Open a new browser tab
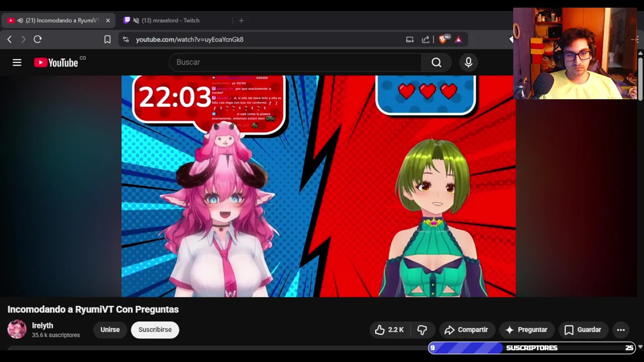Viewport: 644px width, 362px height. point(242,21)
